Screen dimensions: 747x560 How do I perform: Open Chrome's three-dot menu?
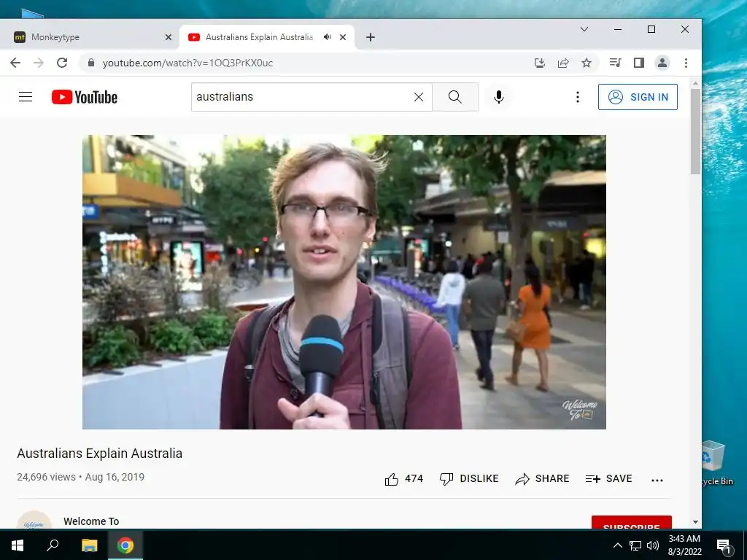point(686,63)
